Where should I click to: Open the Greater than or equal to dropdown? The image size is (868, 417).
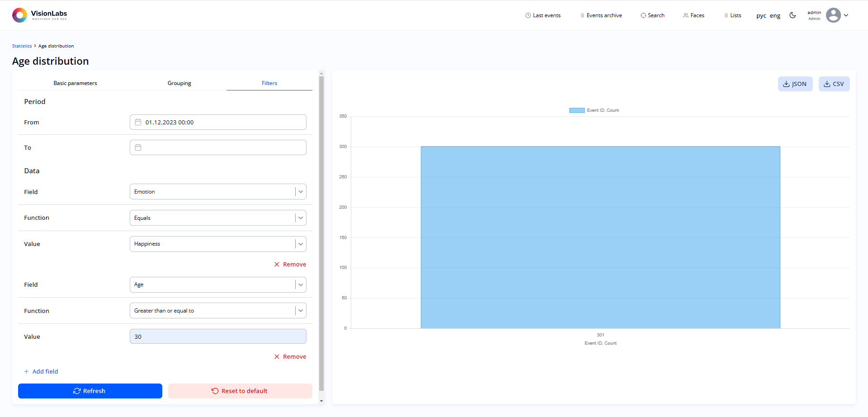point(218,311)
